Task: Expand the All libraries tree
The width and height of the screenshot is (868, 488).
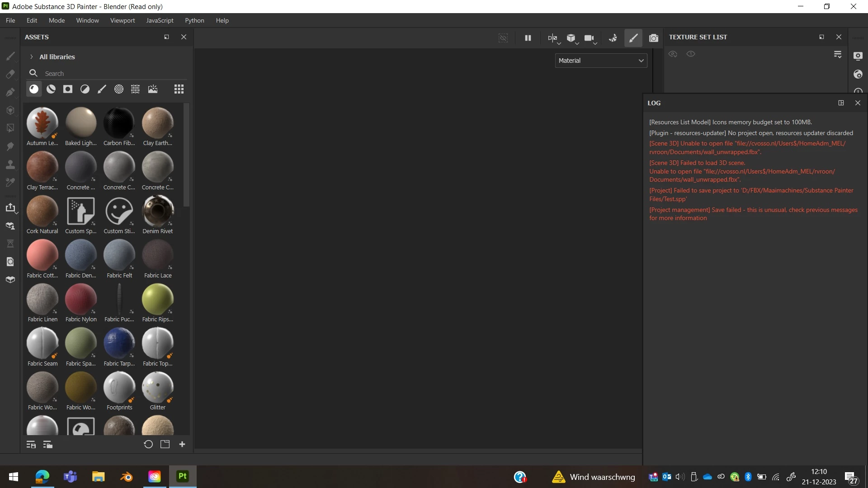Action: pyautogui.click(x=31, y=57)
